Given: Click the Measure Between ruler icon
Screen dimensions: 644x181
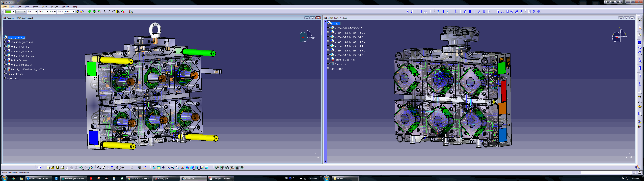Looking at the screenshot, I should coord(145,168).
